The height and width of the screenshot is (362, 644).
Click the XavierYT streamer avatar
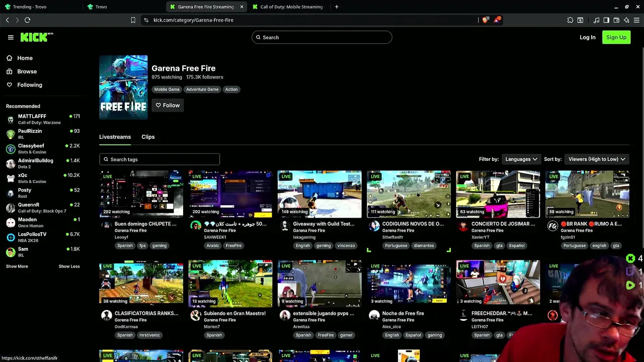click(463, 226)
